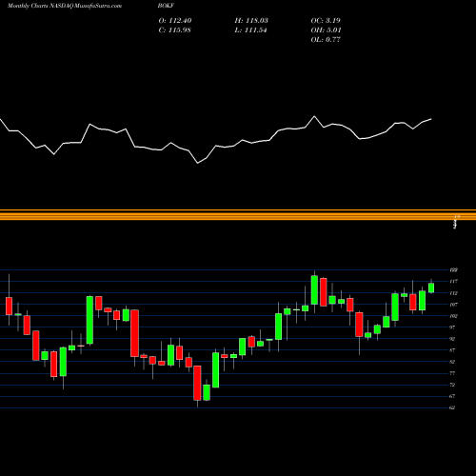The image size is (476, 476).
Task: Click the 117 price axis label
Action: 453,282
